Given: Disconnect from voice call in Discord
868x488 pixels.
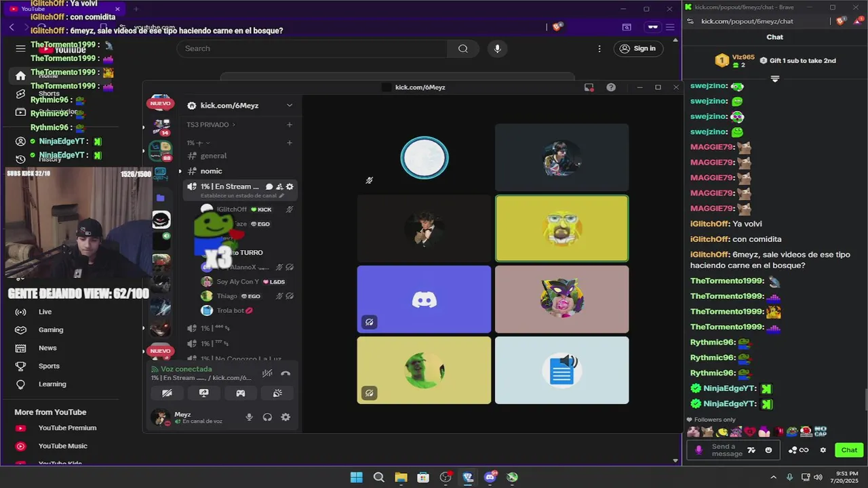Looking at the screenshot, I should pos(285,373).
